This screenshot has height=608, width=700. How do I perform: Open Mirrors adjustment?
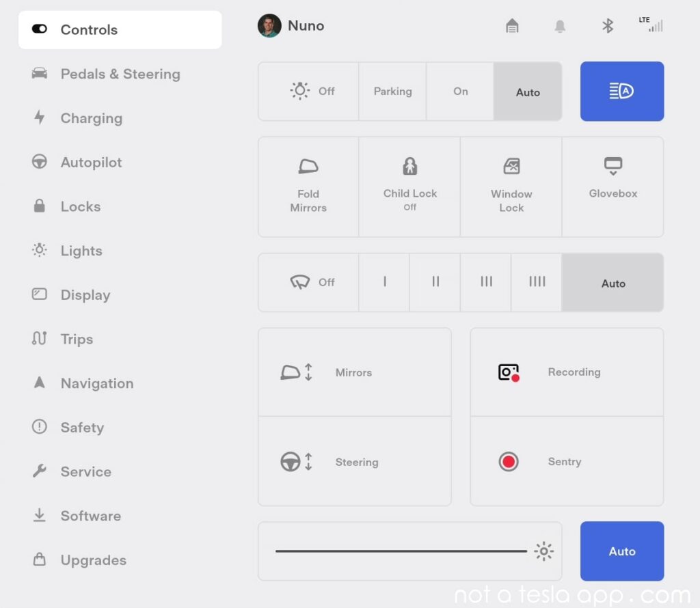click(x=354, y=372)
